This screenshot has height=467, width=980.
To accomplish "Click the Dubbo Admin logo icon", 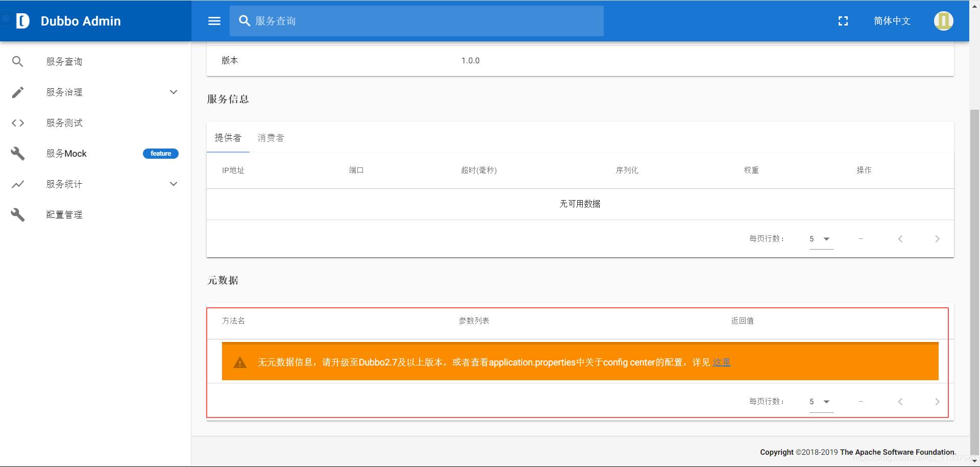I will click(22, 21).
